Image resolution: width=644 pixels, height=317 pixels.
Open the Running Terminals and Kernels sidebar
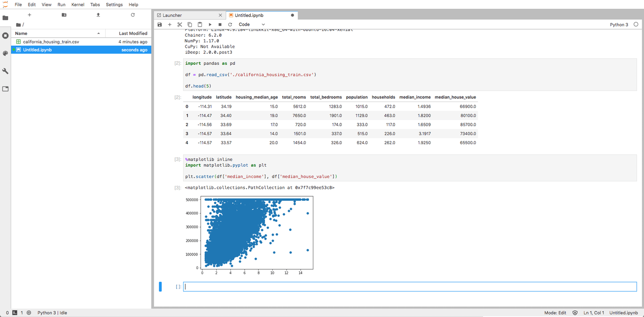click(x=6, y=35)
